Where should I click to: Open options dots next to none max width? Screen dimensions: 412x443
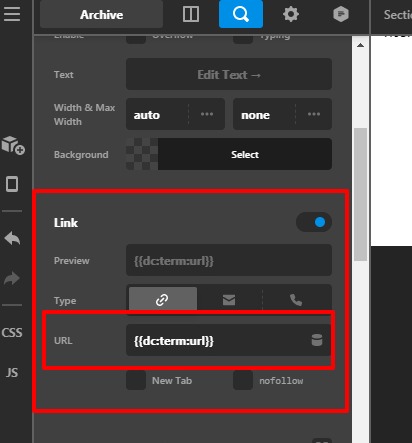314,114
